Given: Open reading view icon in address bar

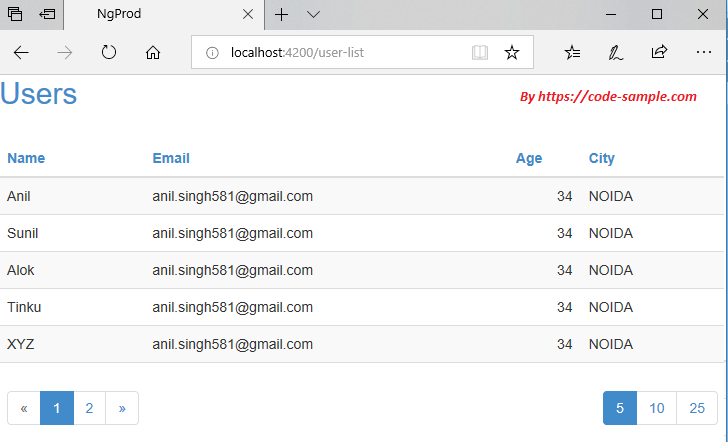Looking at the screenshot, I should pyautogui.click(x=480, y=53).
